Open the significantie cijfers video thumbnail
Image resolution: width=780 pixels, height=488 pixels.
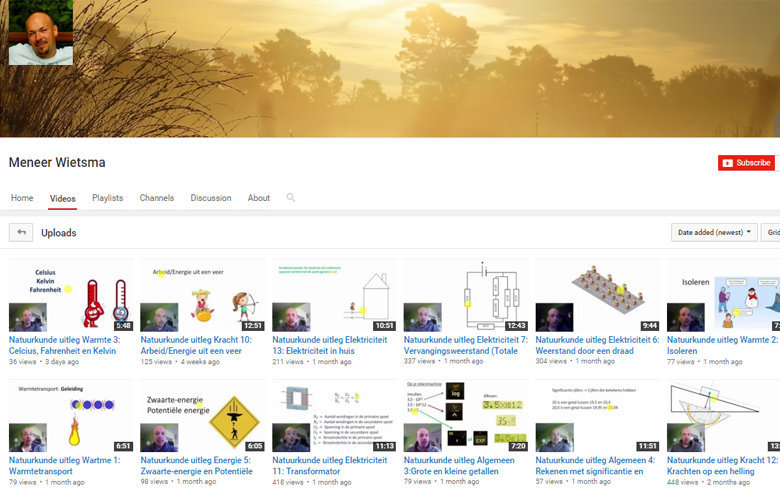(x=597, y=416)
